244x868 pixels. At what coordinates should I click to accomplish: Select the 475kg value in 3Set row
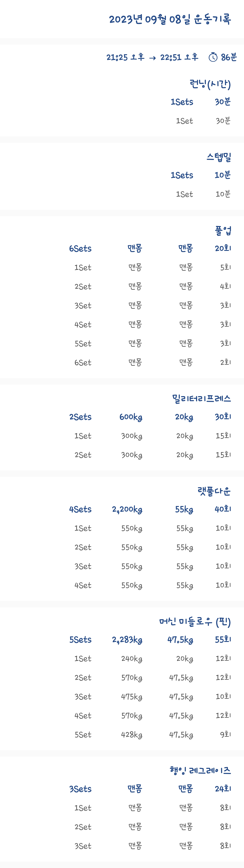[132, 697]
